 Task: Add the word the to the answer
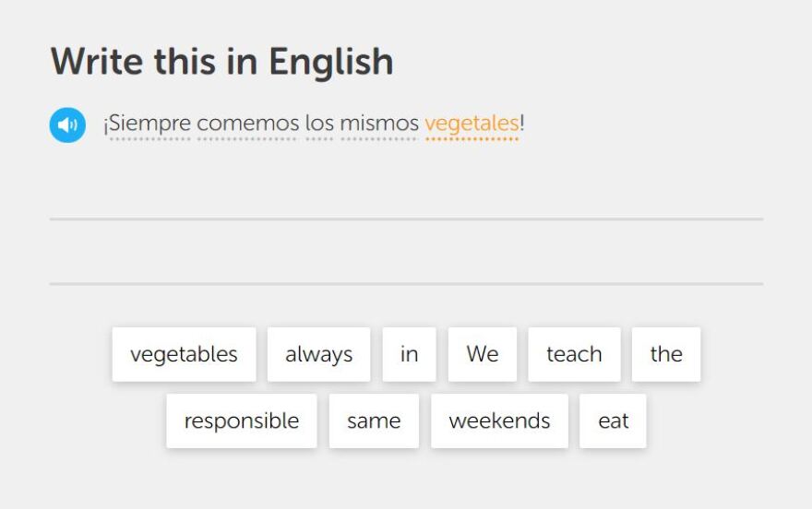point(666,354)
